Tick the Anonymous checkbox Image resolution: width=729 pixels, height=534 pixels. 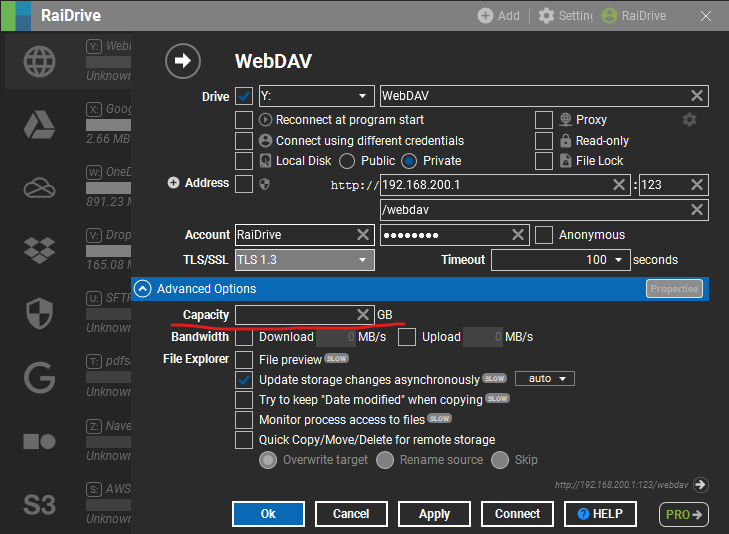pos(544,235)
